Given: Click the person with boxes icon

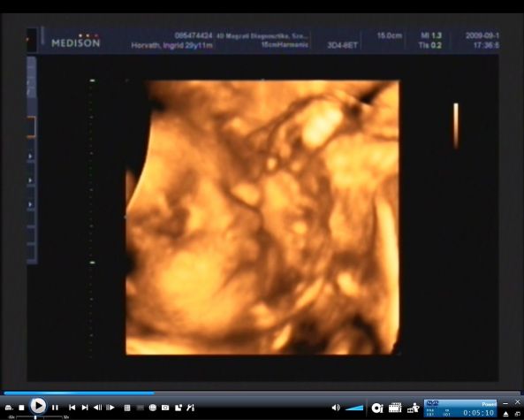Looking at the screenshot, I should 414,408.
